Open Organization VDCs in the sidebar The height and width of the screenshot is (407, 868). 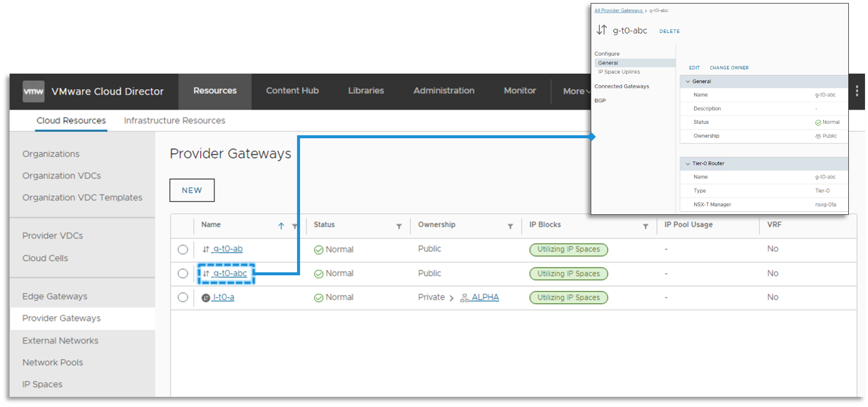(x=62, y=175)
